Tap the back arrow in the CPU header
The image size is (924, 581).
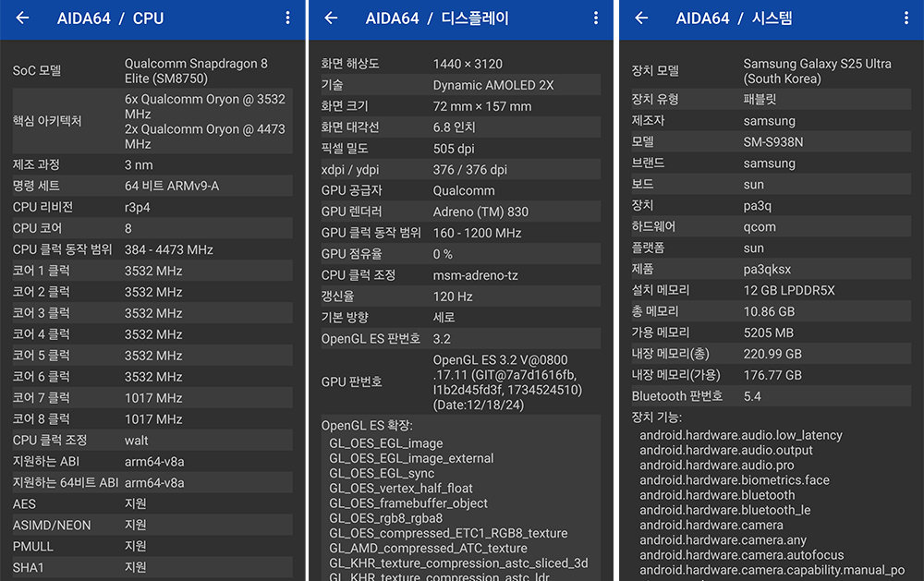pos(23,18)
